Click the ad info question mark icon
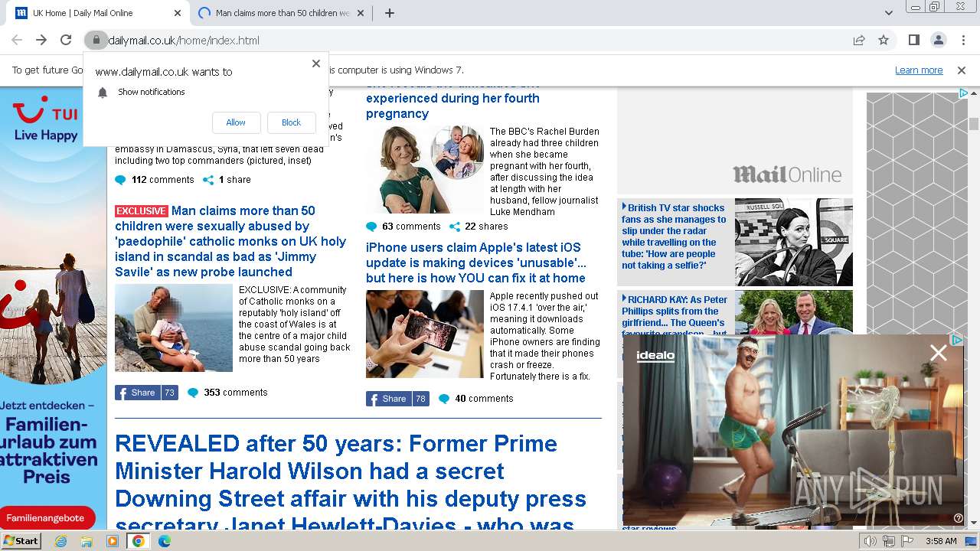The width and height of the screenshot is (980, 551). point(958,518)
